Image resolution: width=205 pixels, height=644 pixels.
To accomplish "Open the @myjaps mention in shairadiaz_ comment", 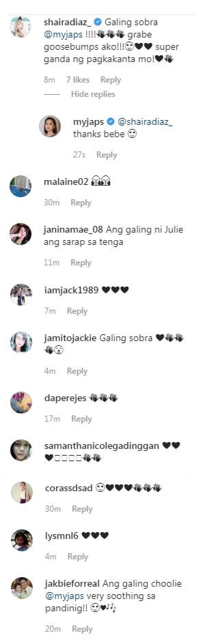I will tap(63, 34).
